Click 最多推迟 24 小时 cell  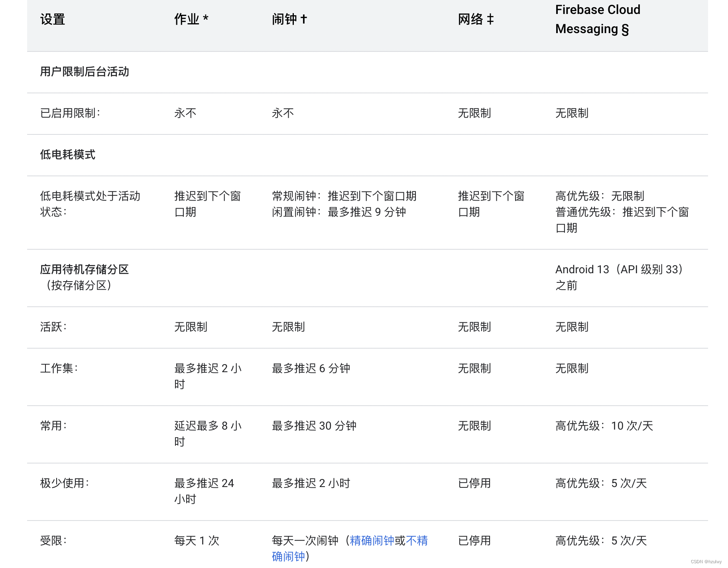tap(204, 491)
